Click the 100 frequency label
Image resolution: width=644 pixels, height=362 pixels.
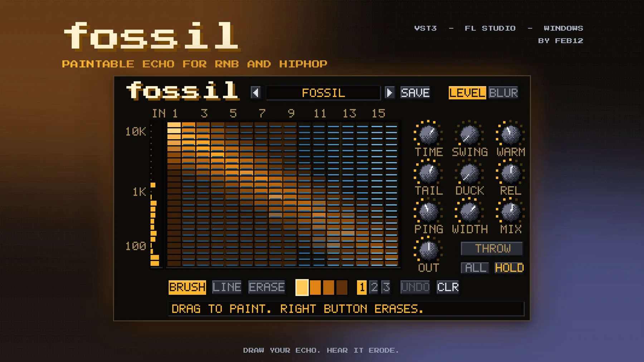(136, 246)
